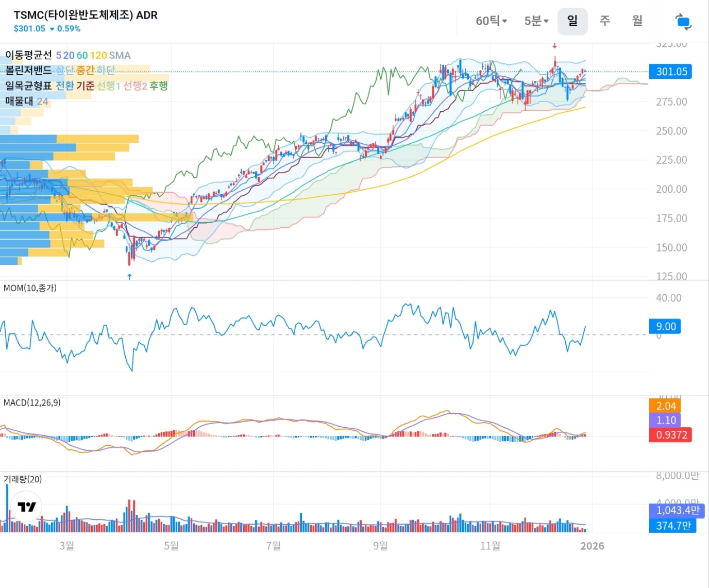The height and width of the screenshot is (588, 709).
Task: Click the blue up arrow low-price marker
Action: click(129, 276)
